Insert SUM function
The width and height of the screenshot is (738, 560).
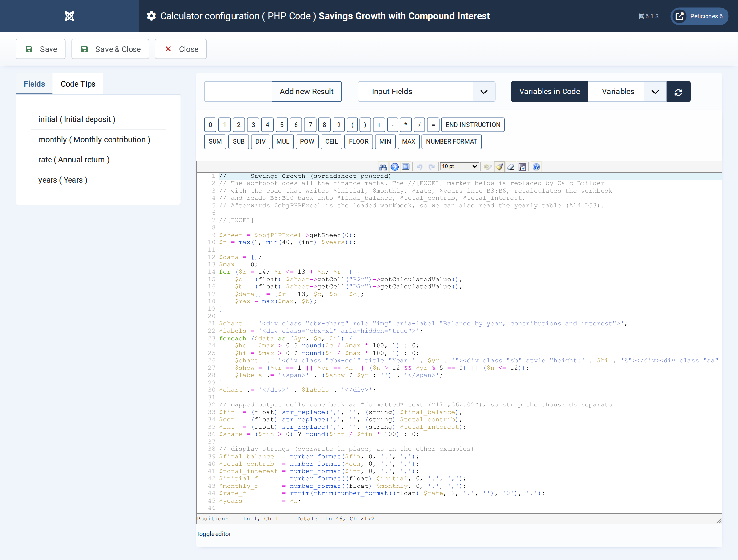tap(215, 141)
